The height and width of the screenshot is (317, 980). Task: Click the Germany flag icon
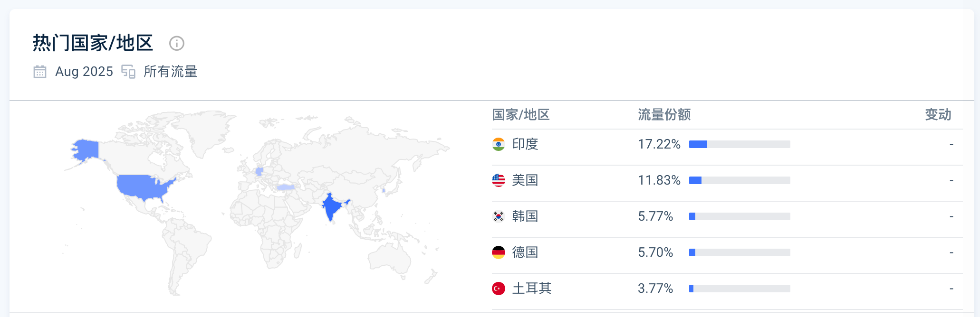(499, 252)
